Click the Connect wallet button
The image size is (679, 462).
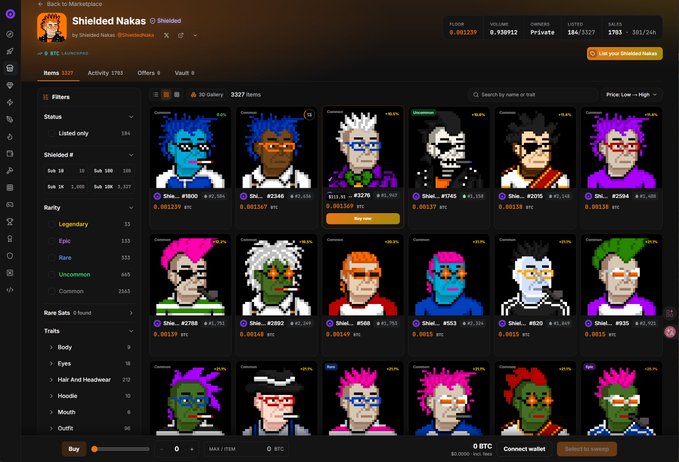click(x=524, y=449)
